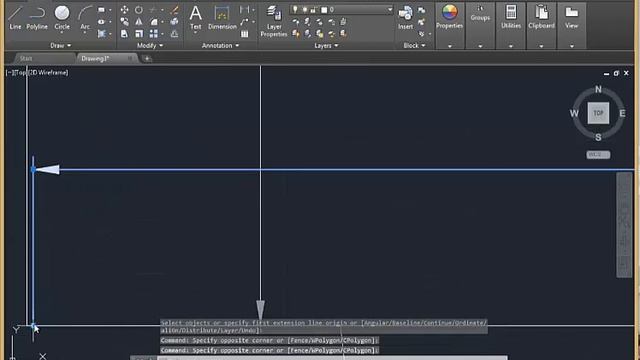Select the Text annotation tool
This screenshot has height=360, width=640.
click(196, 18)
